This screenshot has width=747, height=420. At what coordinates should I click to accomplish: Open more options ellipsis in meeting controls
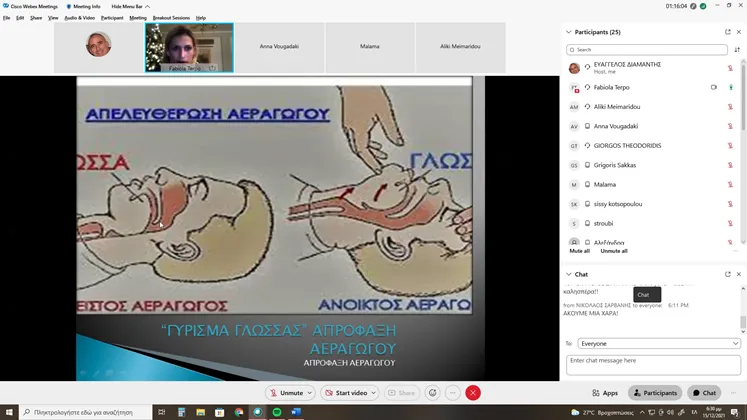(x=452, y=393)
